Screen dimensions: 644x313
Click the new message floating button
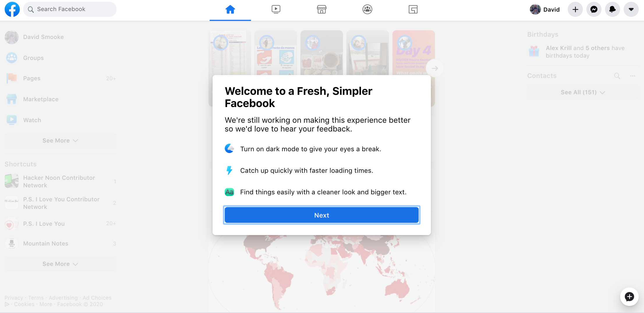(629, 297)
